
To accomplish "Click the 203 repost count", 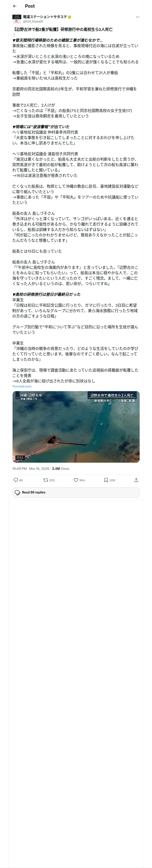I will point(52,480).
